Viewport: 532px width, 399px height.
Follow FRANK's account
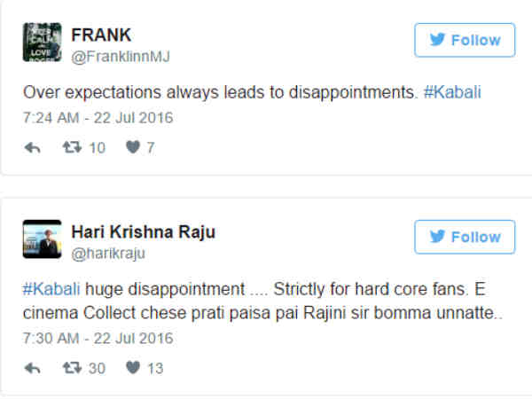(x=465, y=40)
